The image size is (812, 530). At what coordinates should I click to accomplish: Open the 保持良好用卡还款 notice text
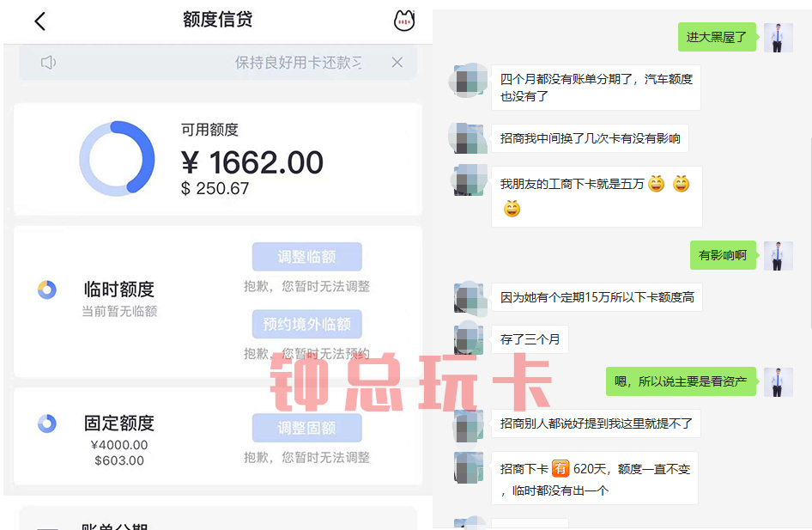coord(299,63)
